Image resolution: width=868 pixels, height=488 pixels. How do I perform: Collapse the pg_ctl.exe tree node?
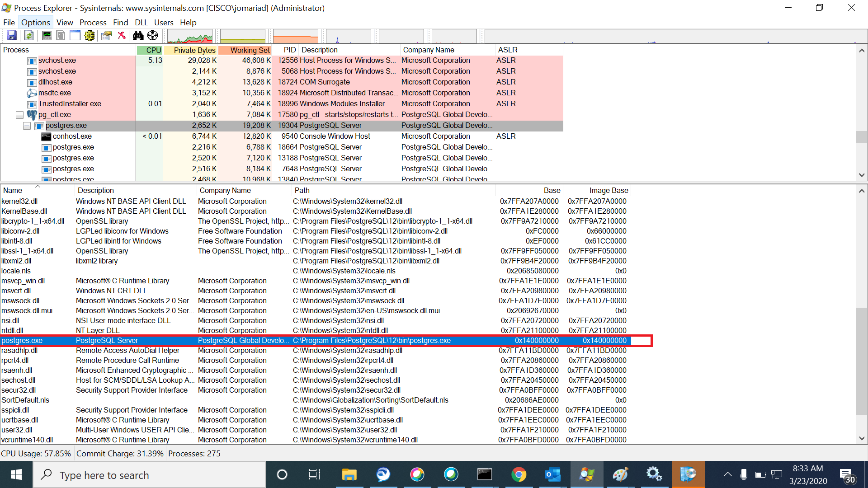point(19,115)
